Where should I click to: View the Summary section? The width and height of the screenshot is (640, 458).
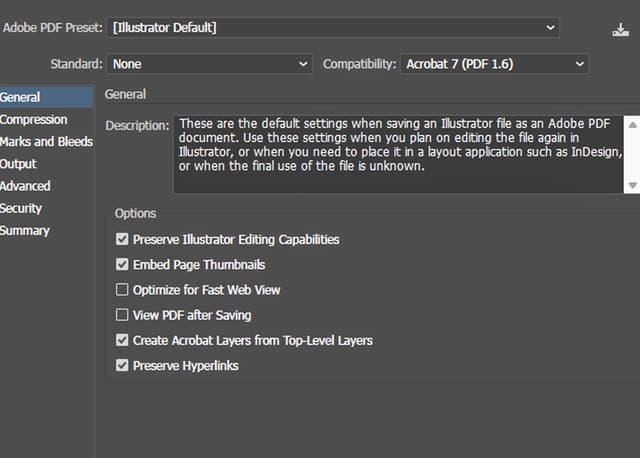coord(25,230)
